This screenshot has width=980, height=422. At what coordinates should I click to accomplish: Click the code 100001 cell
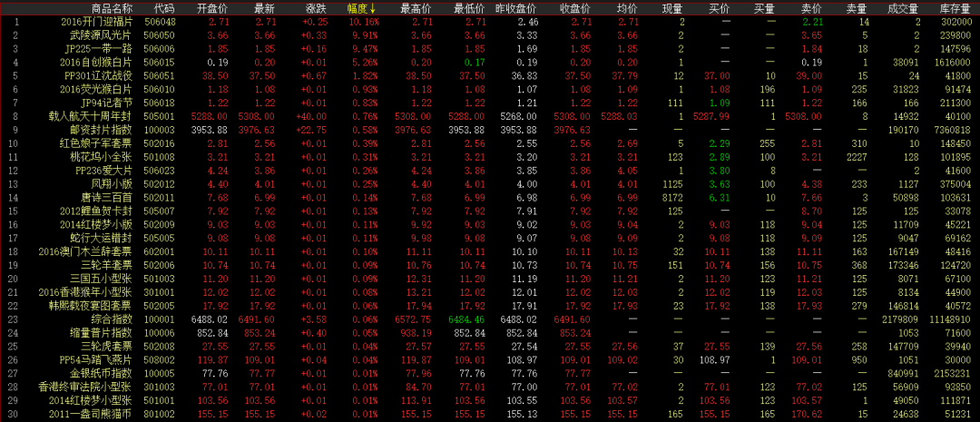[160, 319]
